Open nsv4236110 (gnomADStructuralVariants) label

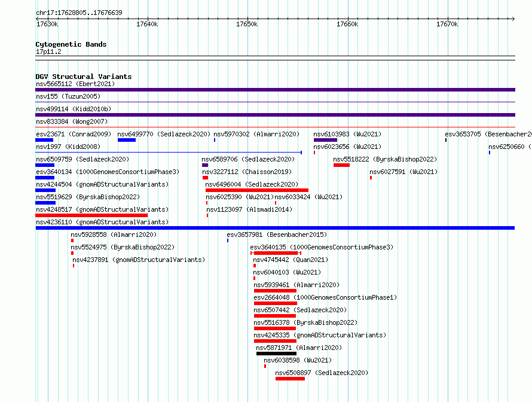pos(102,222)
